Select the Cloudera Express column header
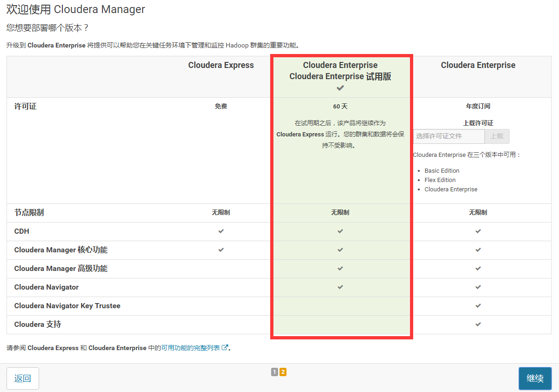 [x=221, y=65]
